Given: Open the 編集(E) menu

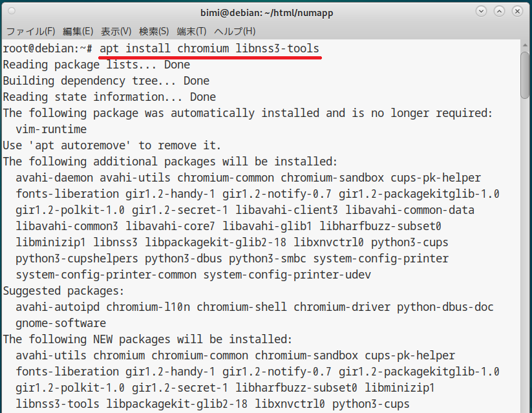Looking at the screenshot, I should 78,31.
